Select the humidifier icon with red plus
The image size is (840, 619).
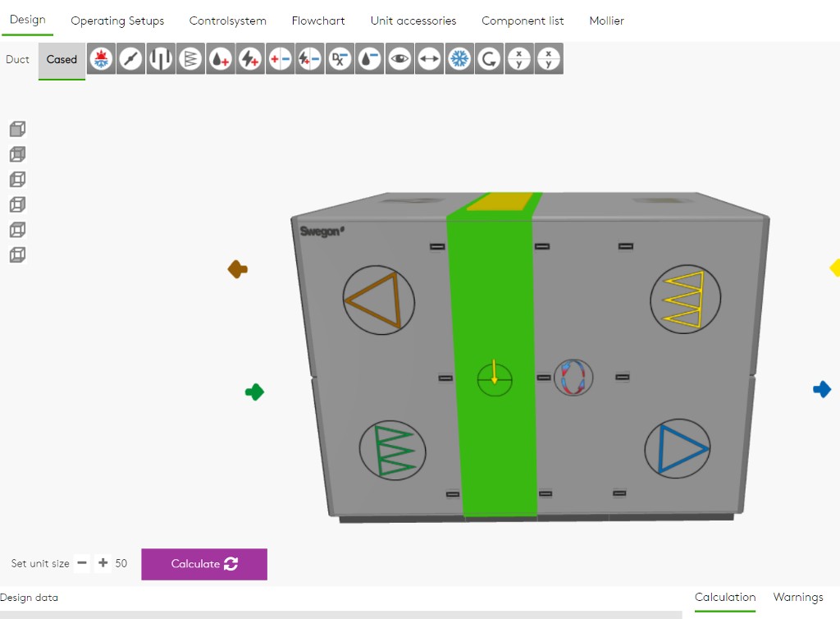[220, 58]
